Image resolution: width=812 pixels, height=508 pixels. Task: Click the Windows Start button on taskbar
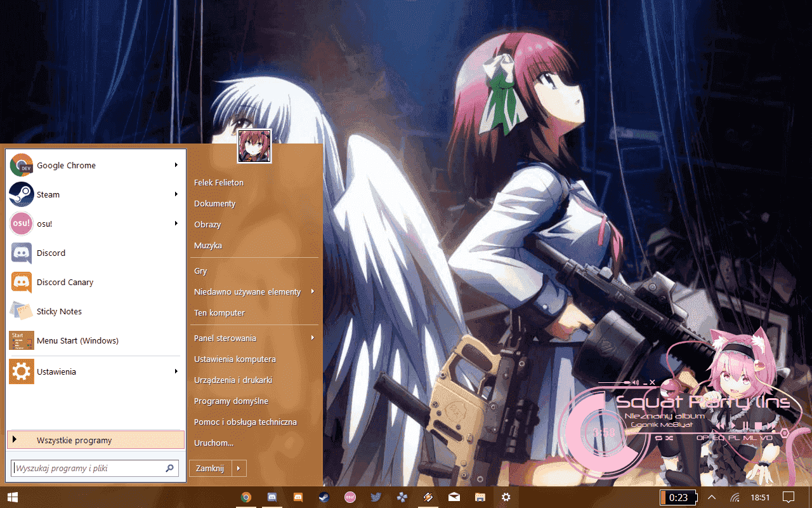tap(12, 497)
